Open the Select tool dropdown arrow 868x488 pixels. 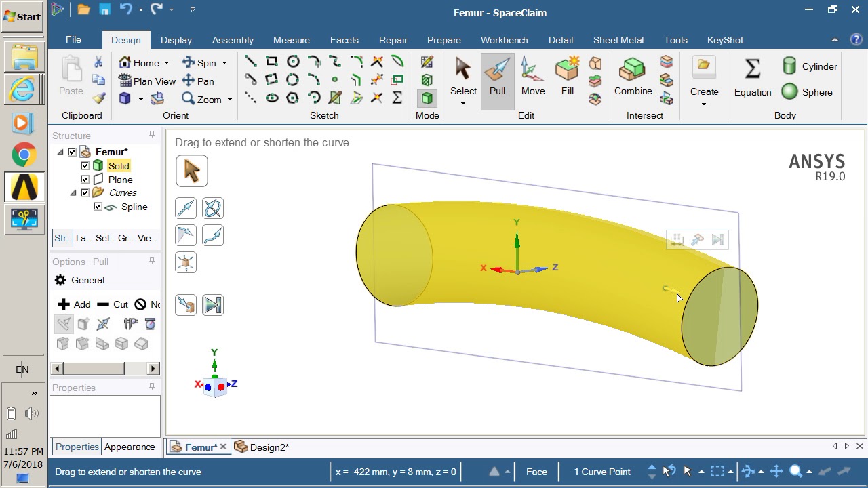coord(463,104)
